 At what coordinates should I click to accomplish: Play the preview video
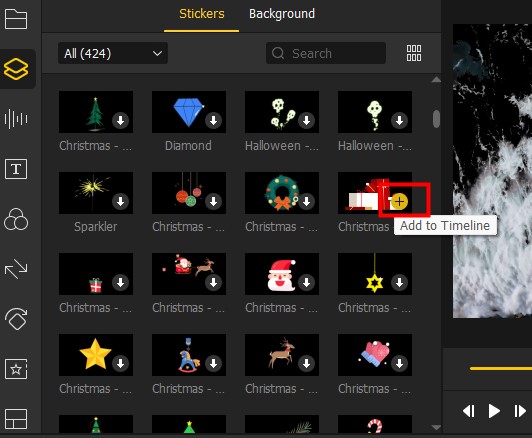(494, 411)
